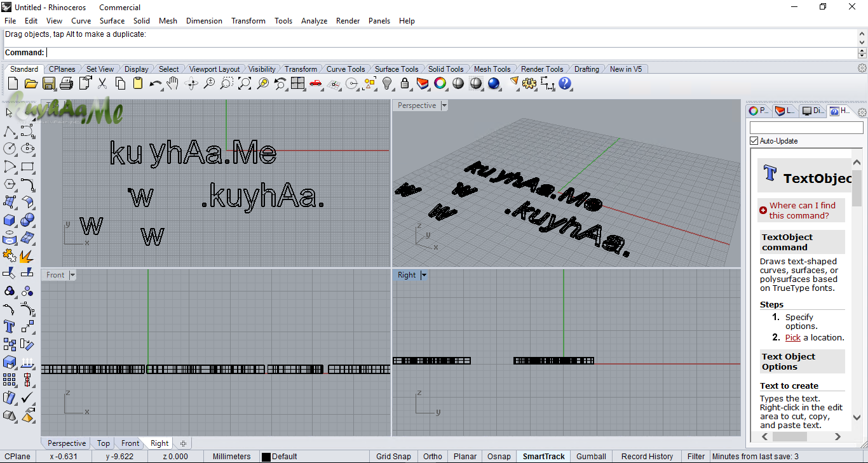Select the Pan hand tool
The height and width of the screenshot is (463, 868).
tap(173, 83)
